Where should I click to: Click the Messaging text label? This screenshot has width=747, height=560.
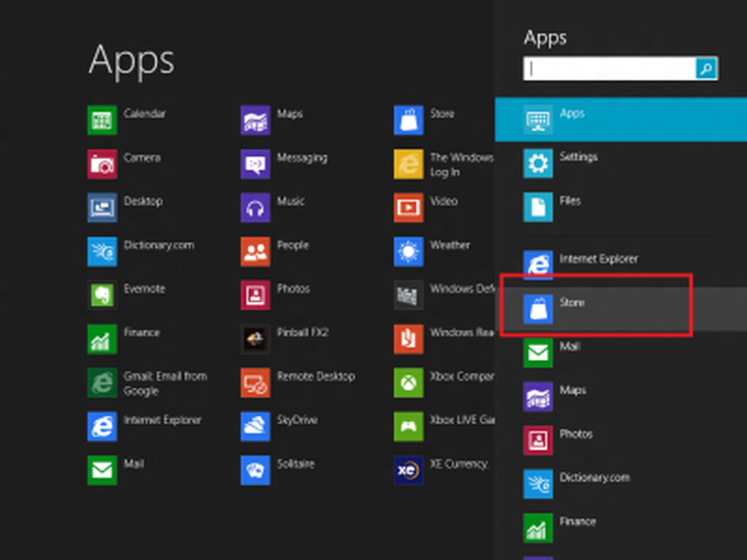click(302, 158)
